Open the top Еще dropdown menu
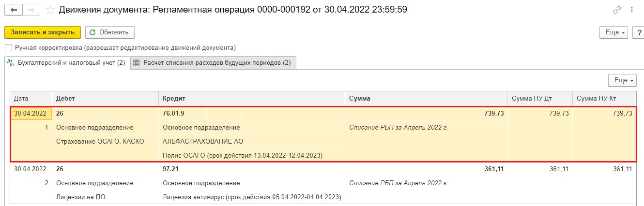Viewport: 644px width, 206px height. pos(614,32)
